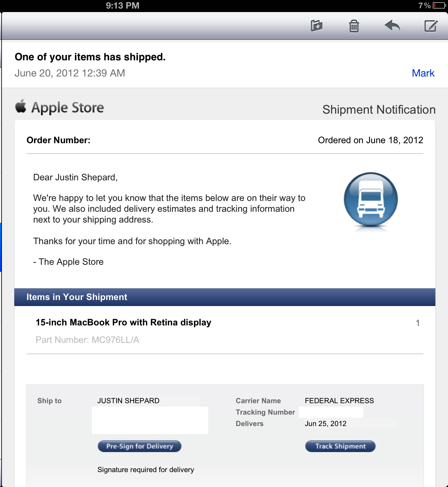Check the battery indicator in the status bar
Viewport: 448px width, 487px height.
click(439, 5)
